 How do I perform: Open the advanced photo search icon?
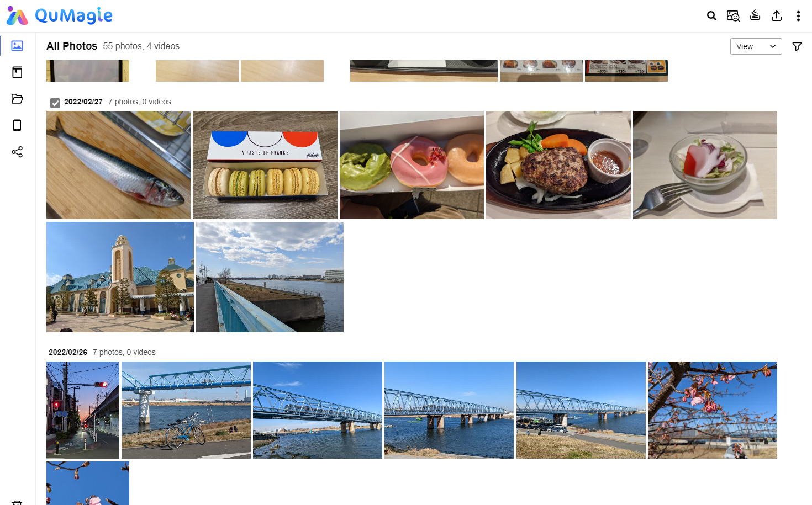(733, 16)
